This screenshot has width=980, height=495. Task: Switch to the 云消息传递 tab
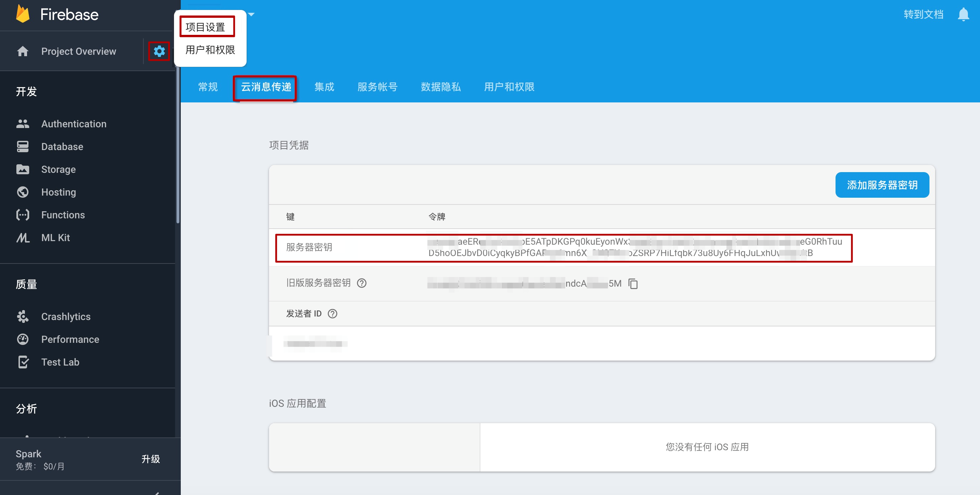pyautogui.click(x=265, y=87)
